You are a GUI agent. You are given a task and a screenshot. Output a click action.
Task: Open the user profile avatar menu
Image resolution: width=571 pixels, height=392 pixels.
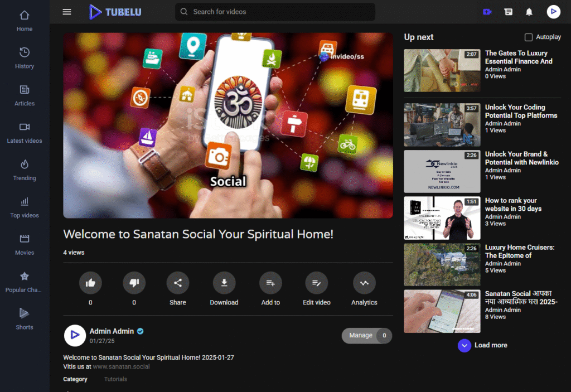pos(553,12)
